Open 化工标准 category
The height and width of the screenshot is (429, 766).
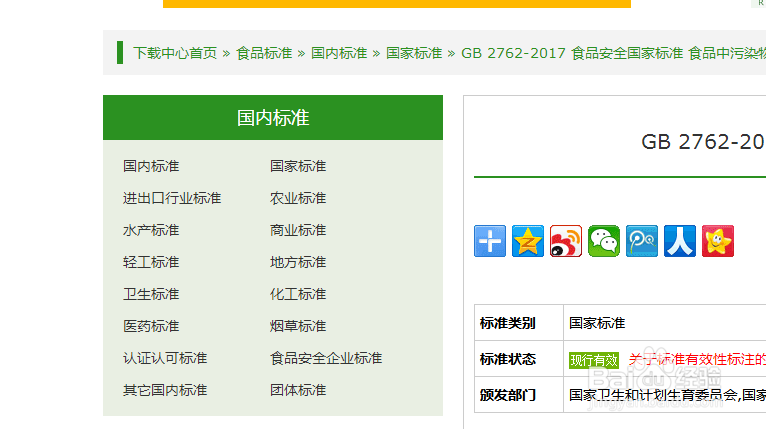[298, 294]
